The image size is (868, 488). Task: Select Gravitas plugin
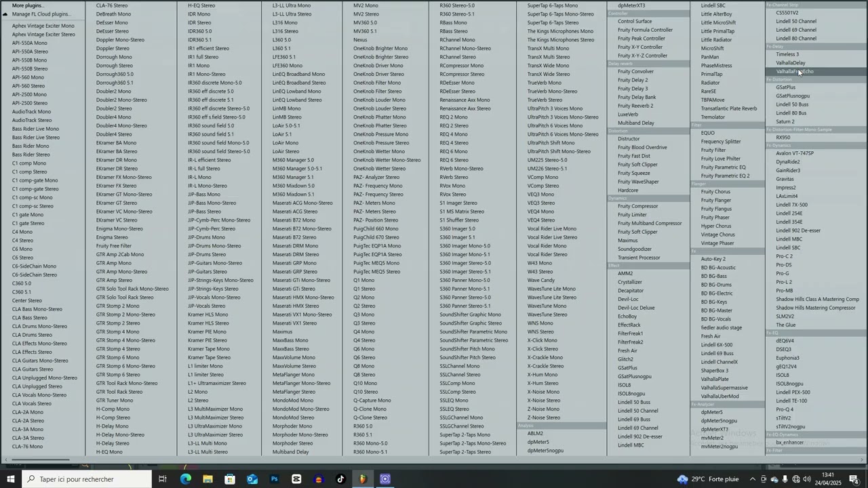[x=785, y=179]
